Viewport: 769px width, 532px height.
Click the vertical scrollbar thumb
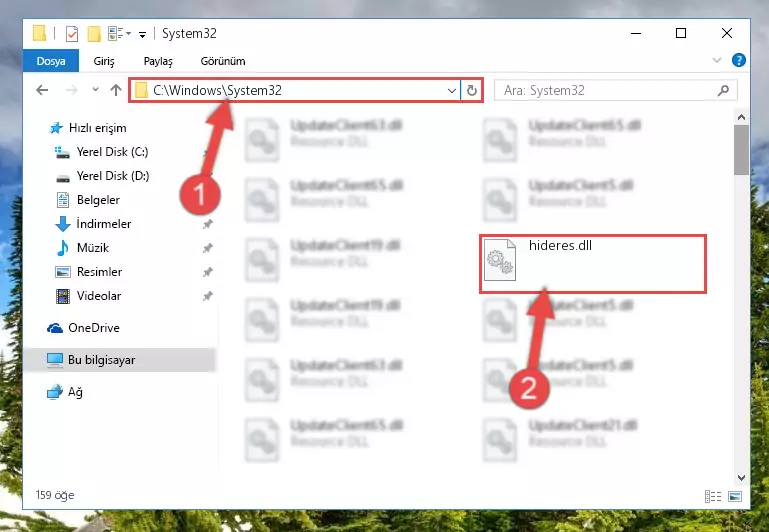pyautogui.click(x=741, y=150)
